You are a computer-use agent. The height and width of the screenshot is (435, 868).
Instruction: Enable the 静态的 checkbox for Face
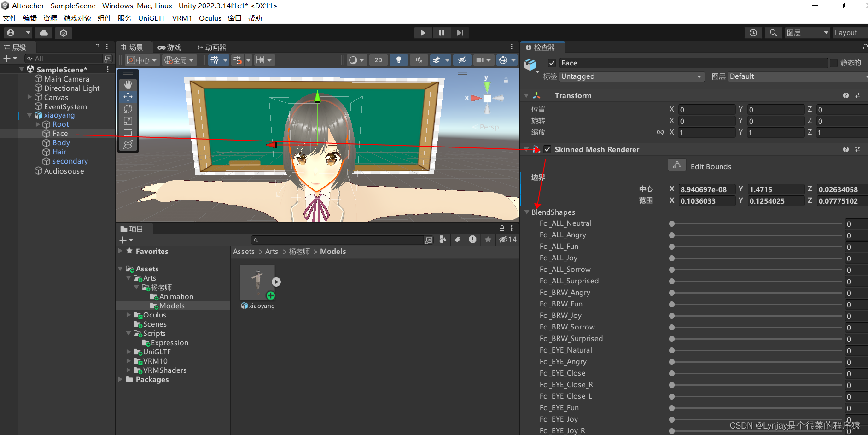pos(833,63)
